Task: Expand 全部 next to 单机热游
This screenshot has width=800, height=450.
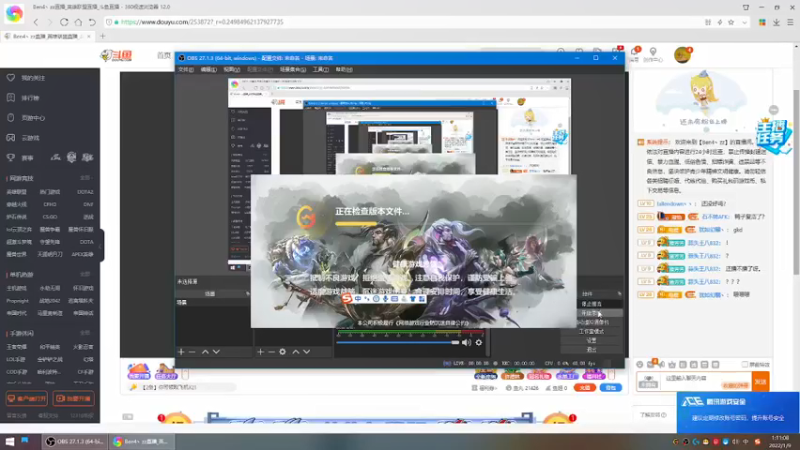Action: click(85, 274)
